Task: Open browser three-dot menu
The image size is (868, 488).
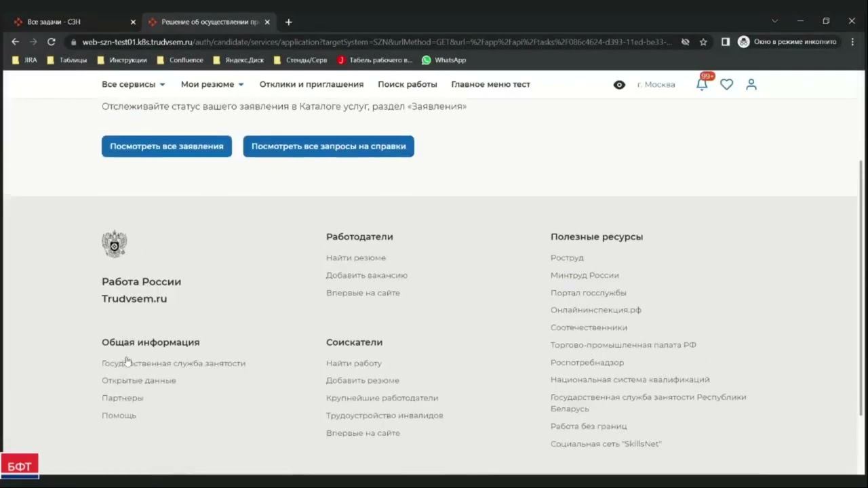Action: tap(852, 41)
